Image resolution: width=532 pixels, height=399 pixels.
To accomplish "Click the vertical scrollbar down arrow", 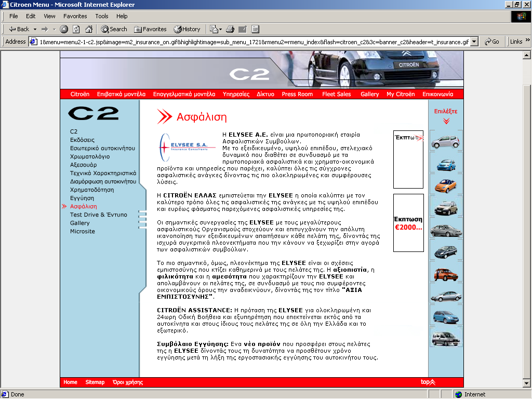I will [x=527, y=383].
